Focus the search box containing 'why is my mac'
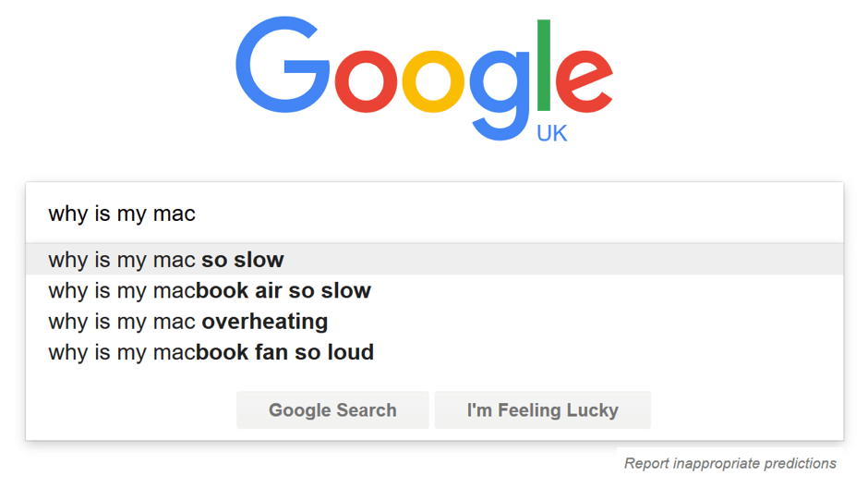 click(435, 213)
